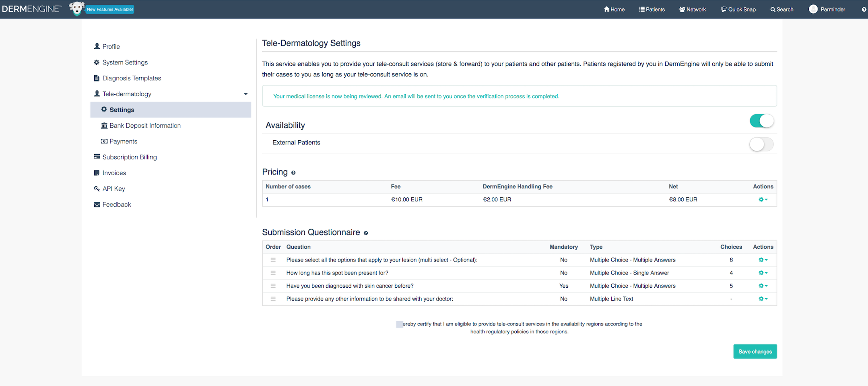Open the pricing row actions gear dropdown
Screen dimensions: 868x386
click(763, 199)
